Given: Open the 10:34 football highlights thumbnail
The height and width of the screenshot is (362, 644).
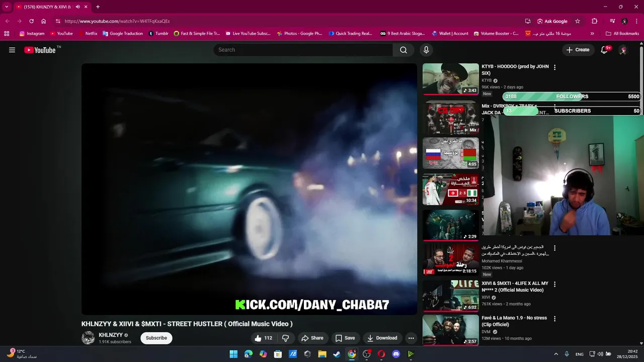Looking at the screenshot, I should 451,190.
